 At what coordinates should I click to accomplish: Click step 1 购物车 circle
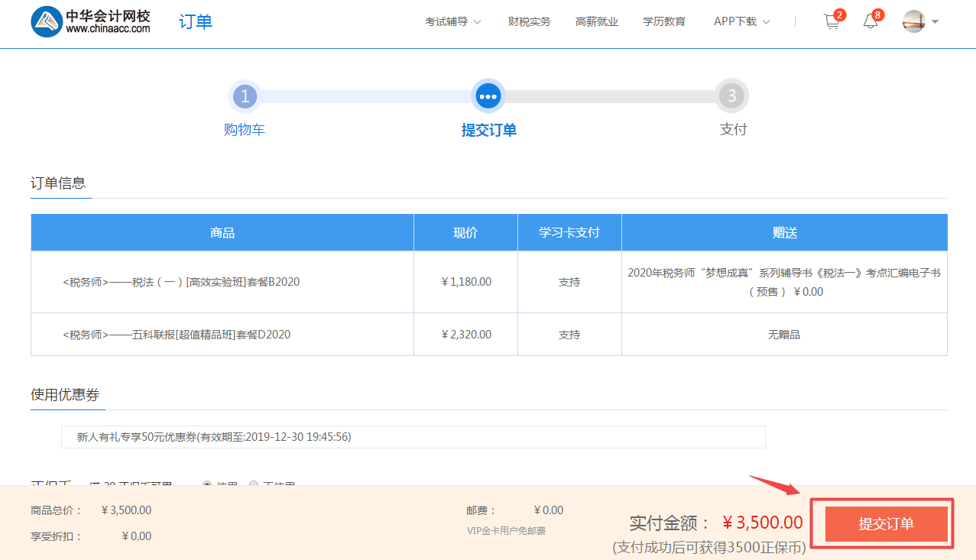[245, 96]
